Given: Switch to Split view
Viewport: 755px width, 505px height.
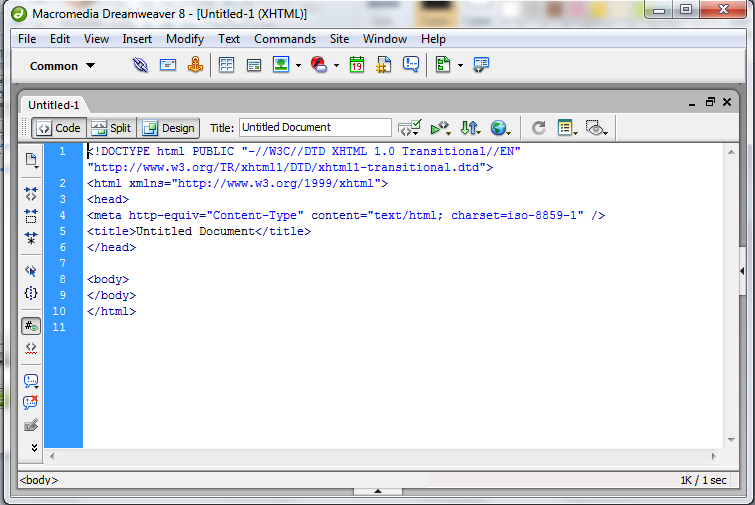Looking at the screenshot, I should pyautogui.click(x=112, y=128).
